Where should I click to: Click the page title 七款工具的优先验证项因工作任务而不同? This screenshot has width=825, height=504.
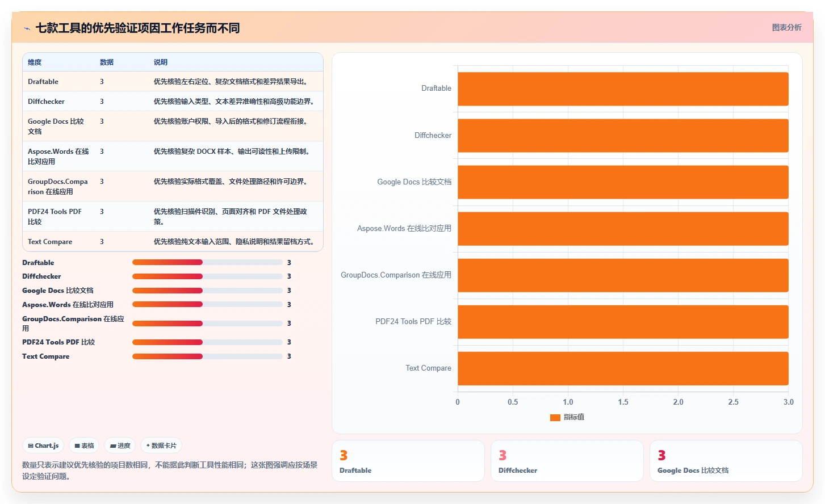(x=138, y=28)
